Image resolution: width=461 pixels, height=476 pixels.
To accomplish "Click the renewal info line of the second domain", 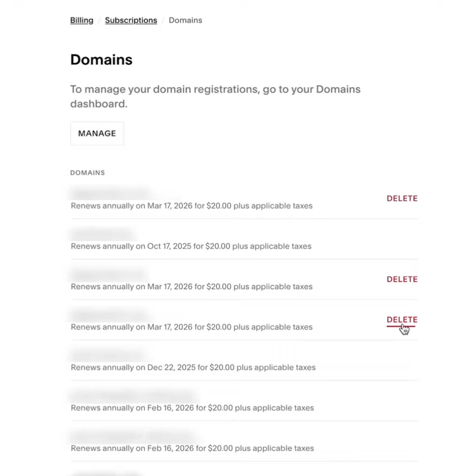I will click(x=191, y=246).
